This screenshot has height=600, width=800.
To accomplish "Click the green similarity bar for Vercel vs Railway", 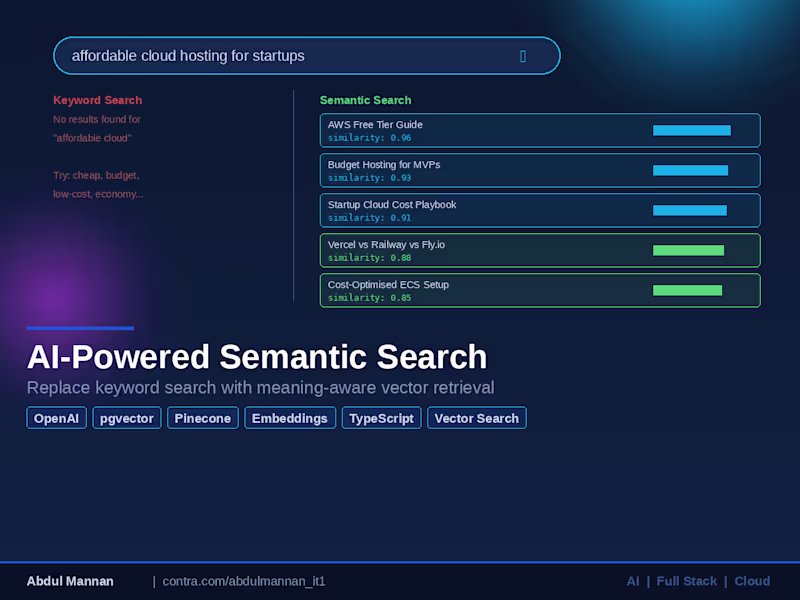I will pyautogui.click(x=688, y=251).
